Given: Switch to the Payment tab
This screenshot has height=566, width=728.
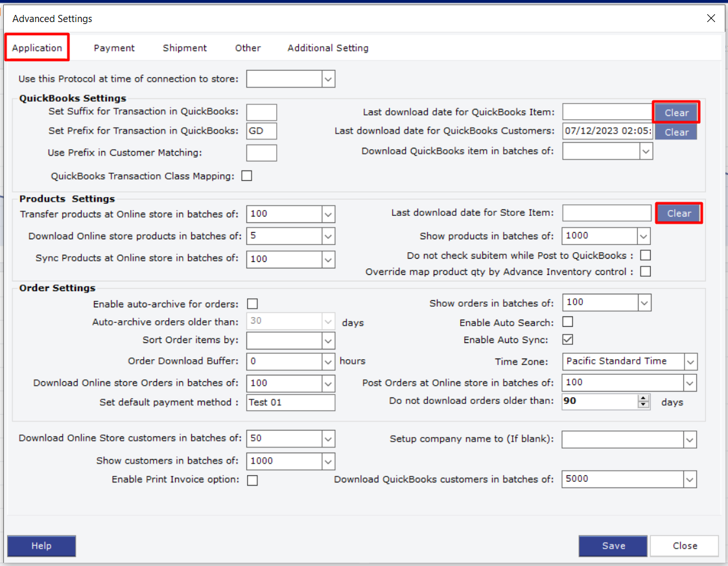Looking at the screenshot, I should (x=114, y=48).
